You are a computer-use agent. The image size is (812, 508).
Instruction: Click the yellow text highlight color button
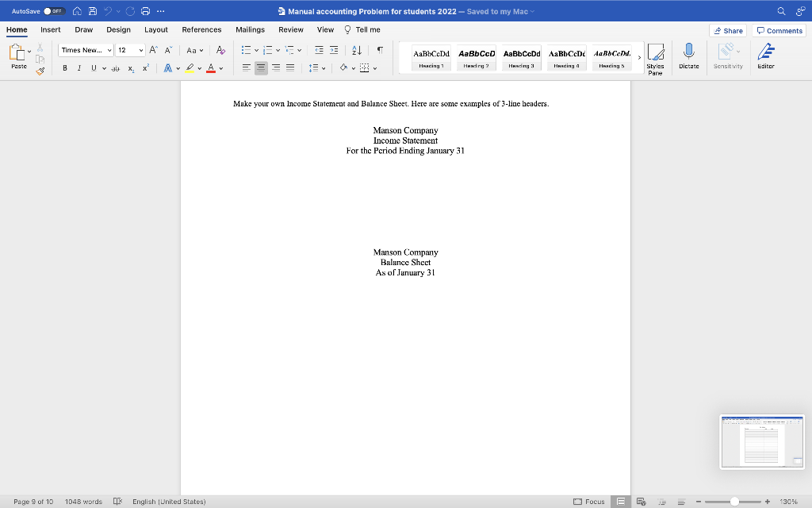[190, 68]
